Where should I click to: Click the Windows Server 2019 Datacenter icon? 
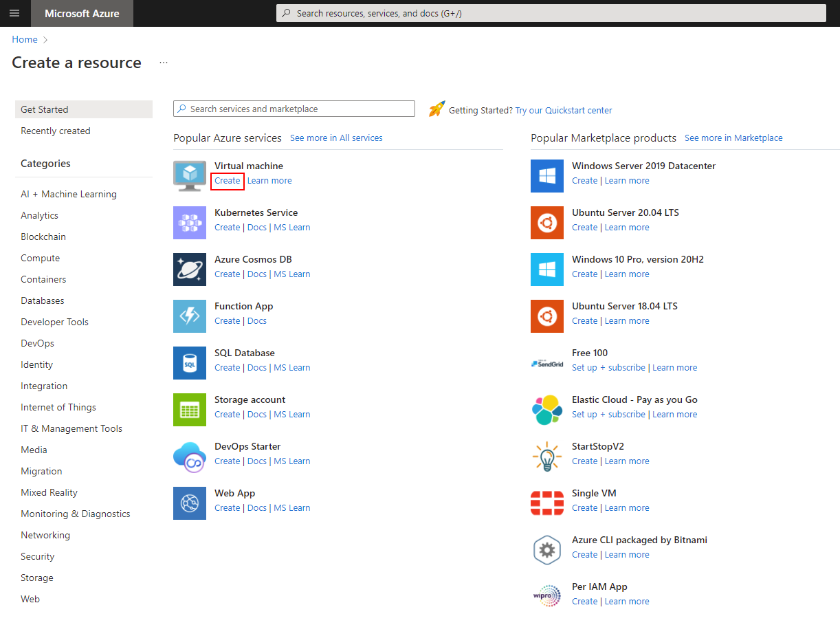click(x=547, y=176)
